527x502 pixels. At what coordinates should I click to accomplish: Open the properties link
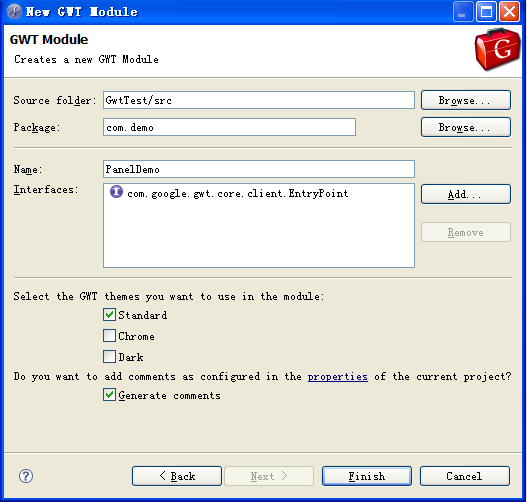[337, 377]
